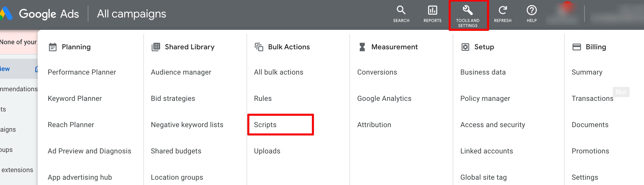Select Reach Planner
Viewport: 644px width, 185px height.
(71, 125)
